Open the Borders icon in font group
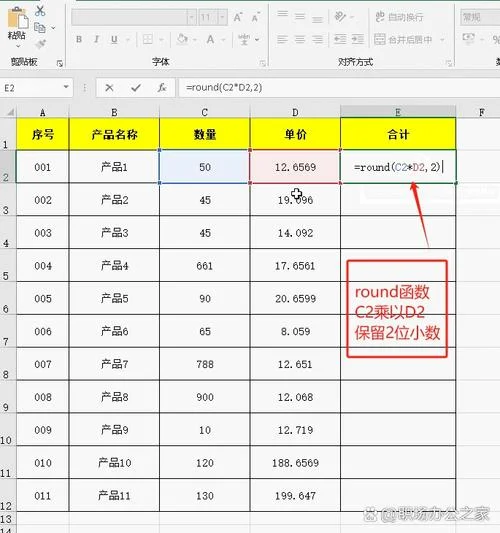Viewport: 500px width, 533px height. 148,39
